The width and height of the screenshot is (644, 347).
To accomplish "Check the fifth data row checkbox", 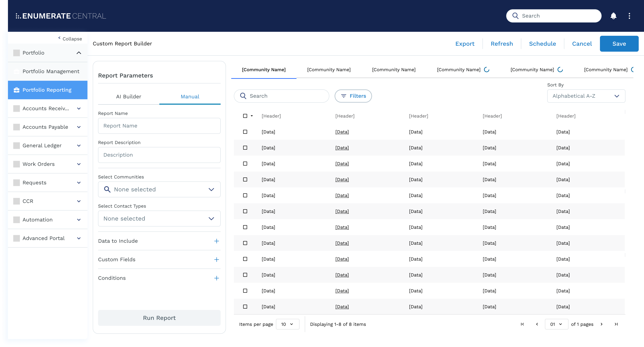I will pos(245,195).
